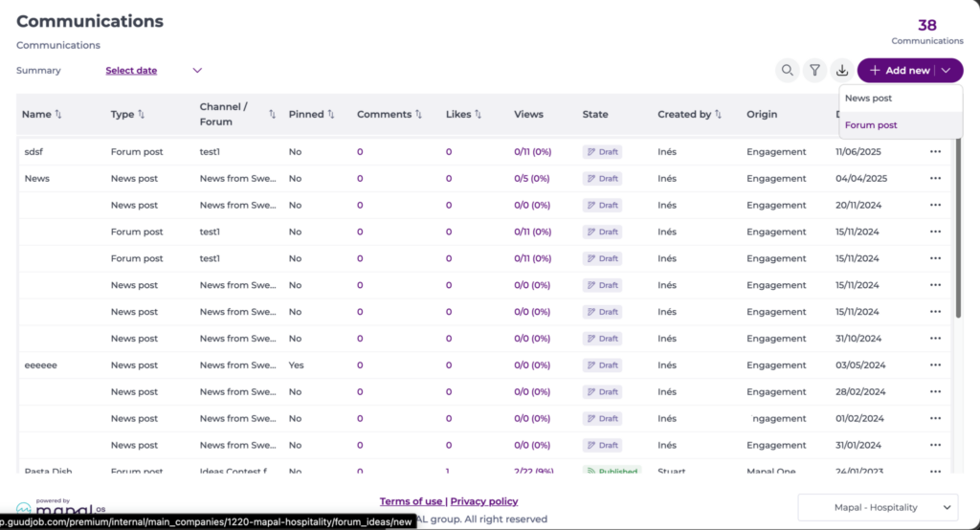Open the Mapal - Hospitality company selector

(878, 507)
